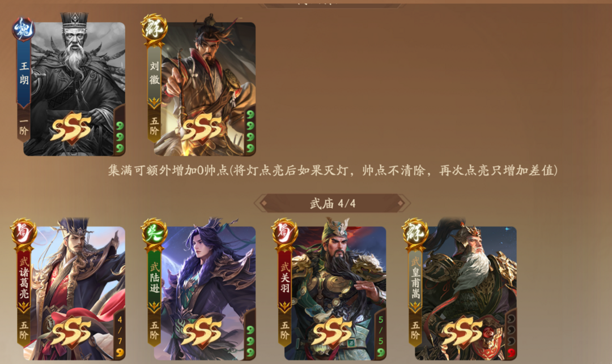The image size is (612, 364).
Task: Click the green magatama stack on 刘徽
Action: [x=250, y=131]
